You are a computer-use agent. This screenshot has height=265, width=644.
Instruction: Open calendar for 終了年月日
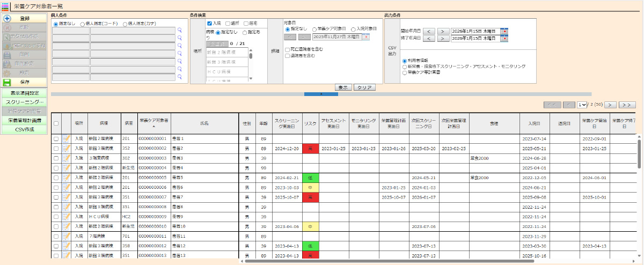pyautogui.click(x=504, y=39)
